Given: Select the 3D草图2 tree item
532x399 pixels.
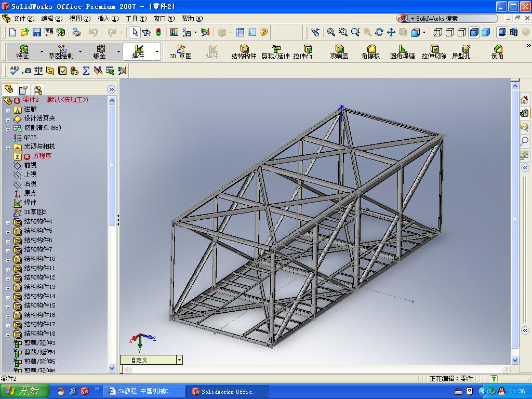Looking at the screenshot, I should (35, 212).
